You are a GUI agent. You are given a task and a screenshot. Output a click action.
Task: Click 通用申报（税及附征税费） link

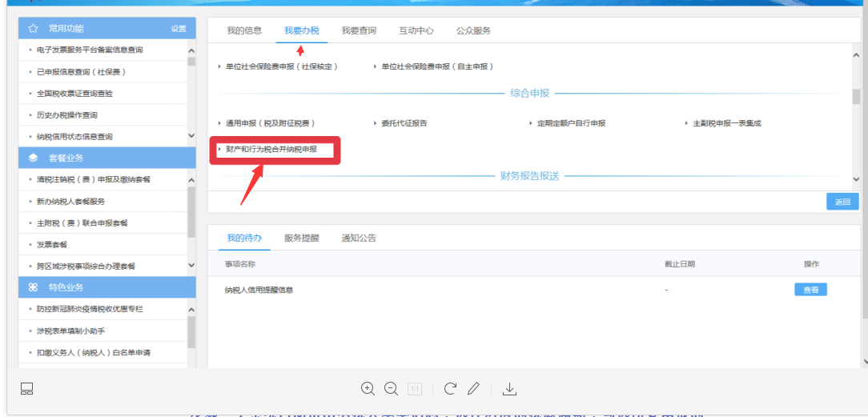[270, 123]
